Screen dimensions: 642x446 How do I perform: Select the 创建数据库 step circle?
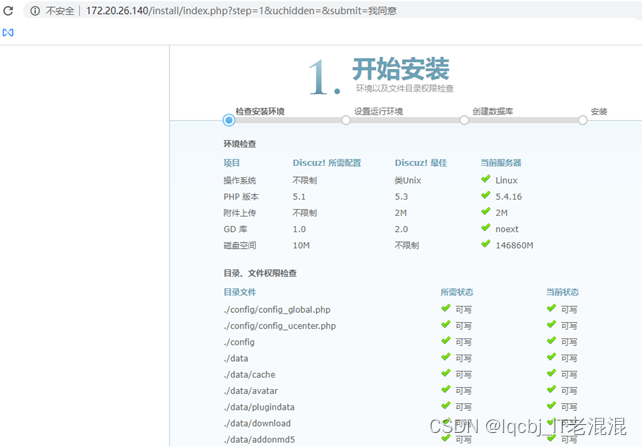click(x=464, y=120)
